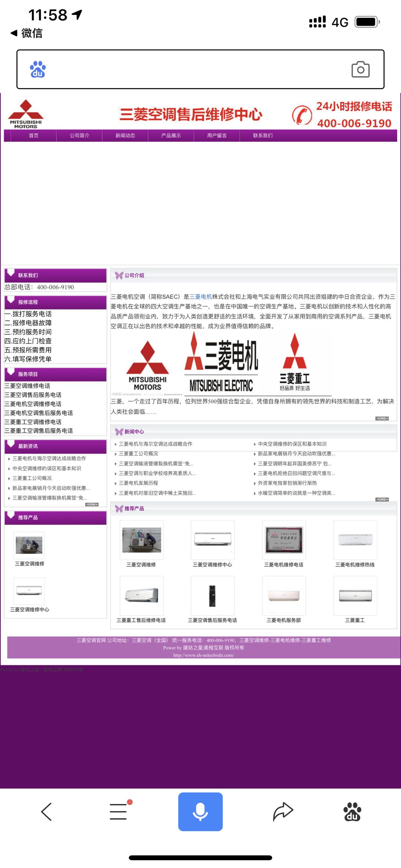Click the blue 三菱电机 hyperlink
This screenshot has height=868, width=401.
point(200,297)
